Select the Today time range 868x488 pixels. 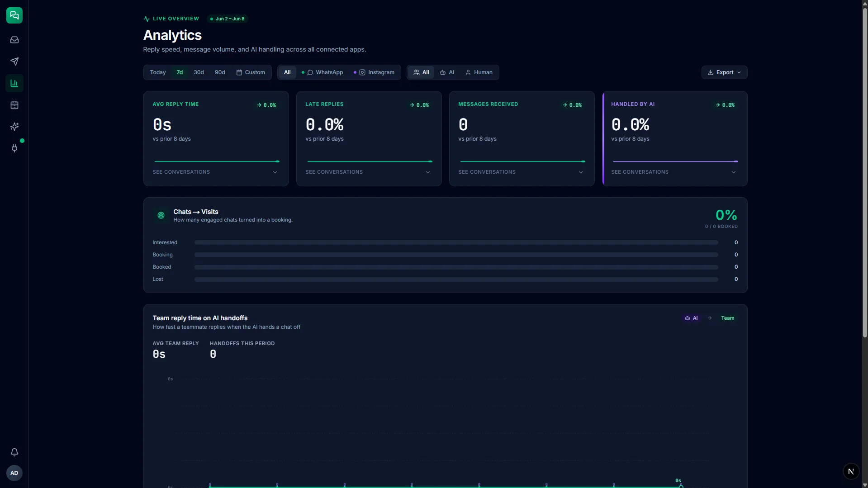point(158,72)
